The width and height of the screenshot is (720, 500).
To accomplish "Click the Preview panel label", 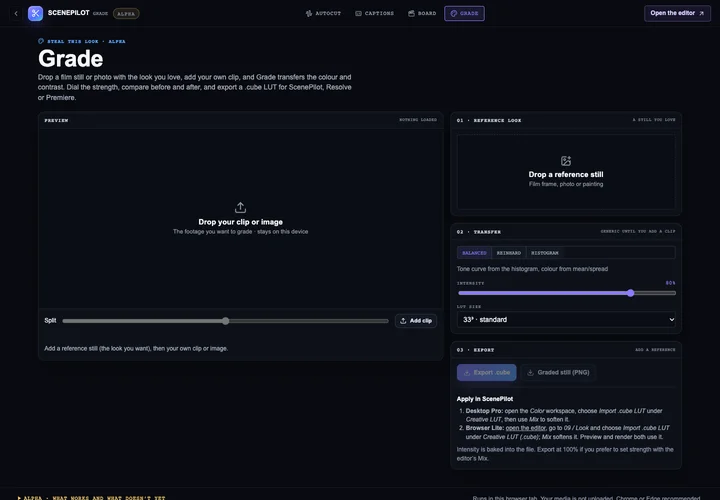I will (56, 120).
